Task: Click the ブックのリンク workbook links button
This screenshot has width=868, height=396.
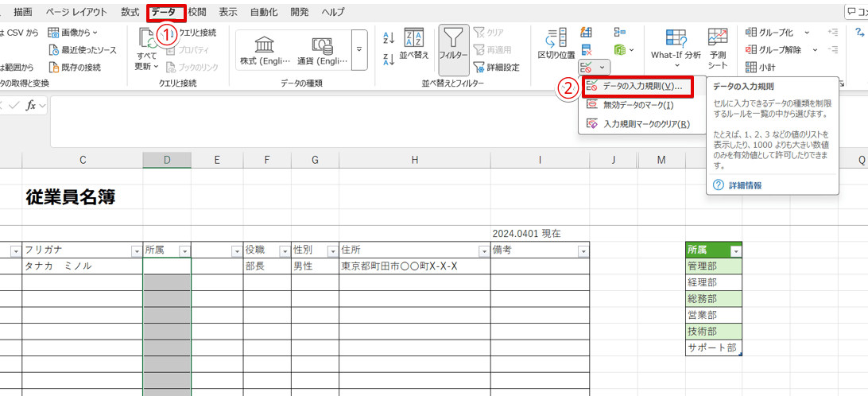Action: [x=192, y=68]
